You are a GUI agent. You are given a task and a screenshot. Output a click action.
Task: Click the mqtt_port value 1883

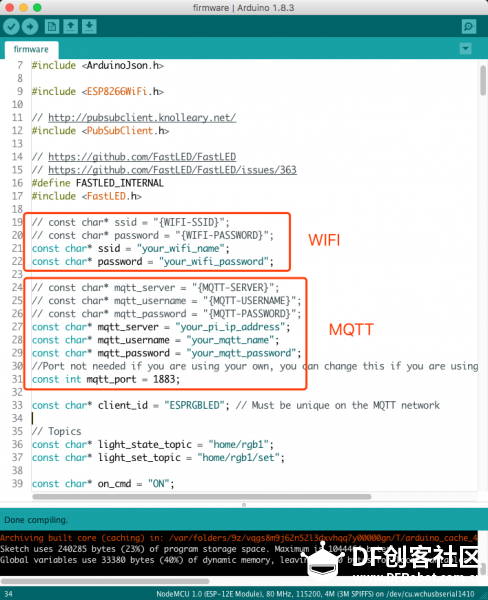[x=164, y=379]
